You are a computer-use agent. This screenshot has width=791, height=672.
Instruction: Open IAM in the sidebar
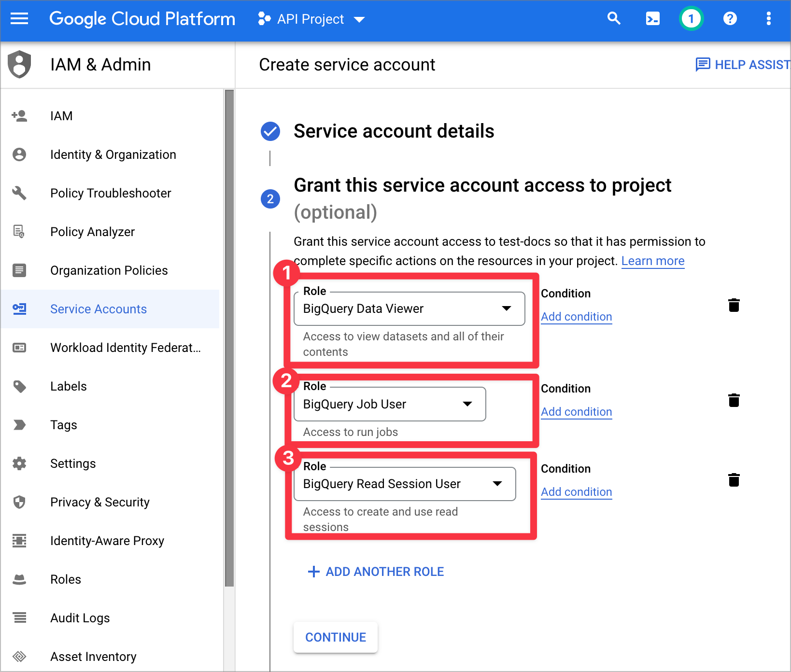(110, 116)
